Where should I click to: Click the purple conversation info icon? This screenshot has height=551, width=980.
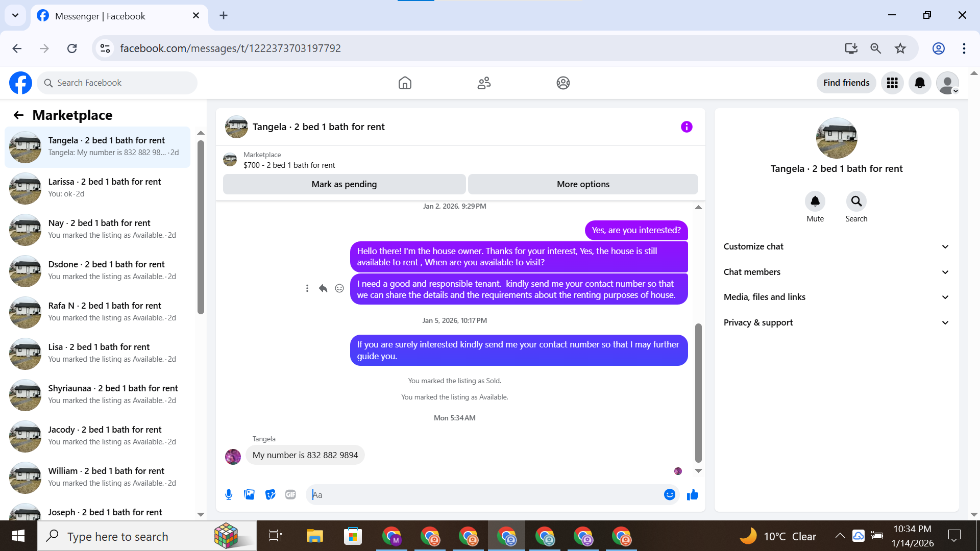pyautogui.click(x=687, y=127)
